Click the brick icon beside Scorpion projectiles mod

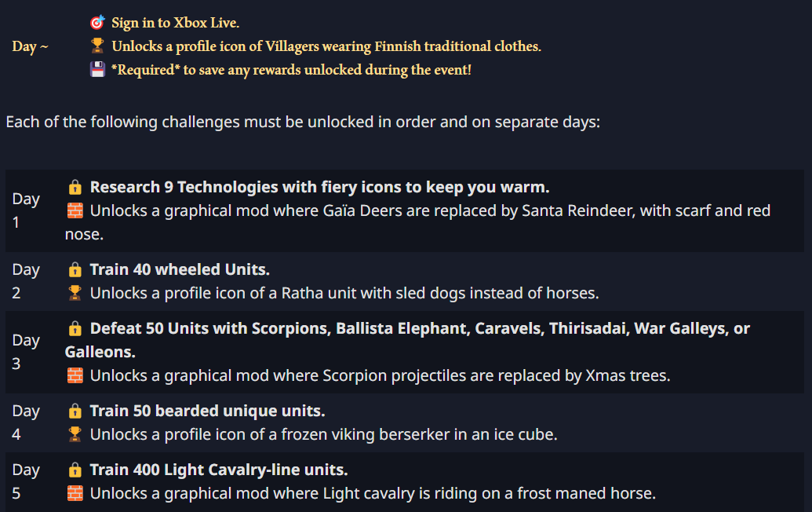75,376
